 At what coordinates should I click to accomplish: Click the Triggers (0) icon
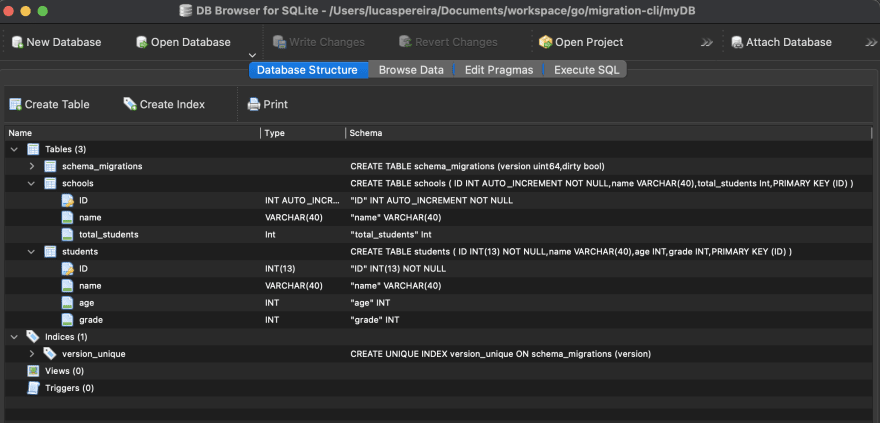(33, 388)
